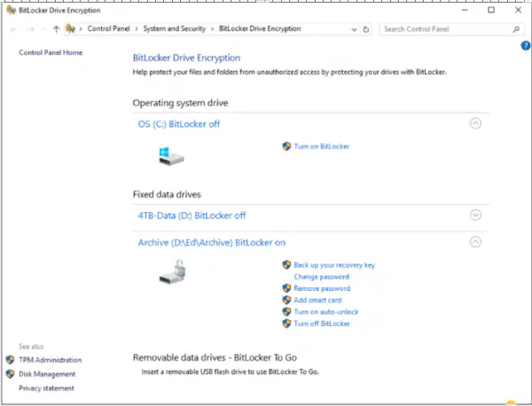Click Change password link
Image resolution: width=532 pixels, height=406 pixels.
(x=321, y=277)
